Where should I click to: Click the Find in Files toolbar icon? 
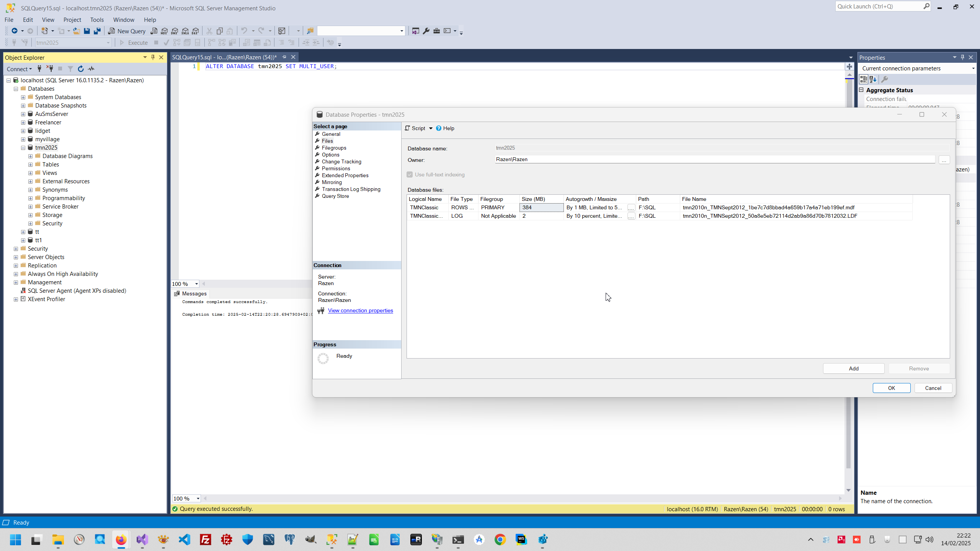pos(310,31)
